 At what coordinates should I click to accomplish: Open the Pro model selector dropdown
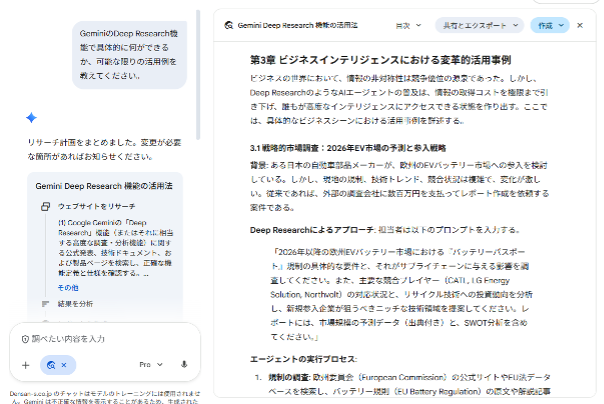click(x=151, y=365)
